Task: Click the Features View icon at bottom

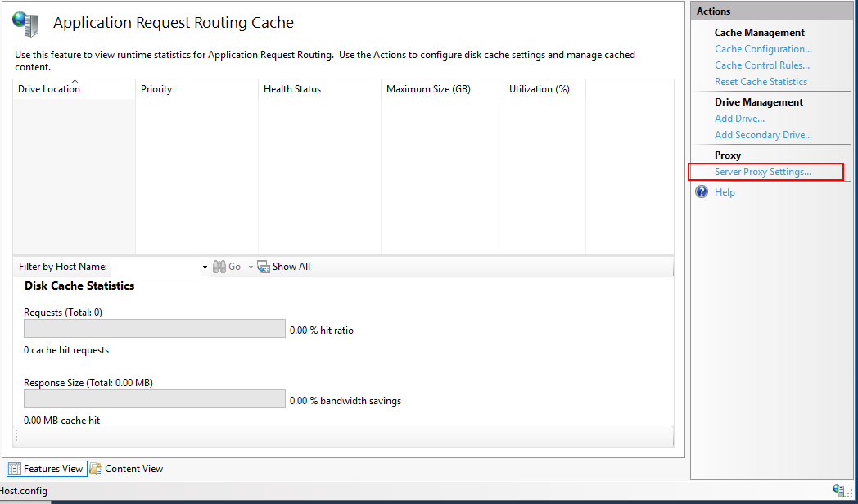Action: (15, 469)
